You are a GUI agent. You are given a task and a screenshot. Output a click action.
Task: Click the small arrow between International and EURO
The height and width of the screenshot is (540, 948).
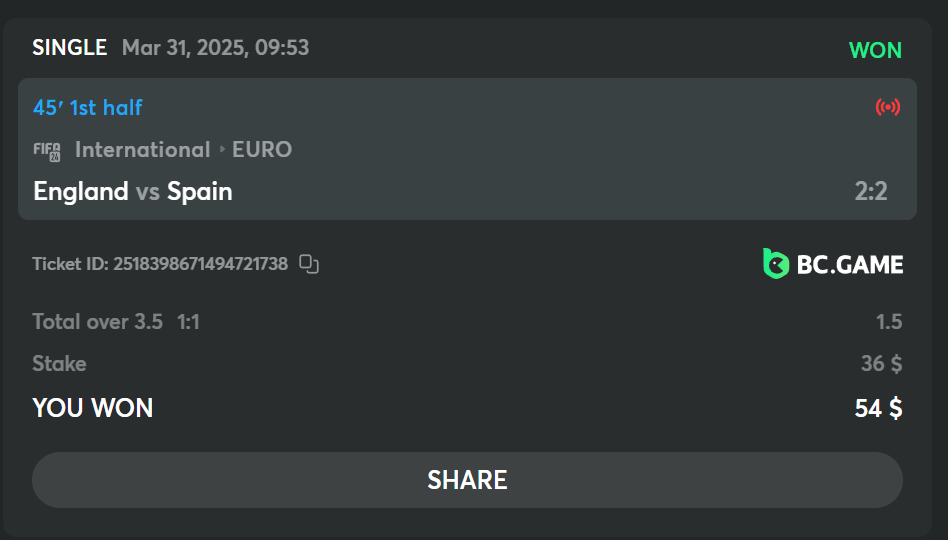(221, 150)
